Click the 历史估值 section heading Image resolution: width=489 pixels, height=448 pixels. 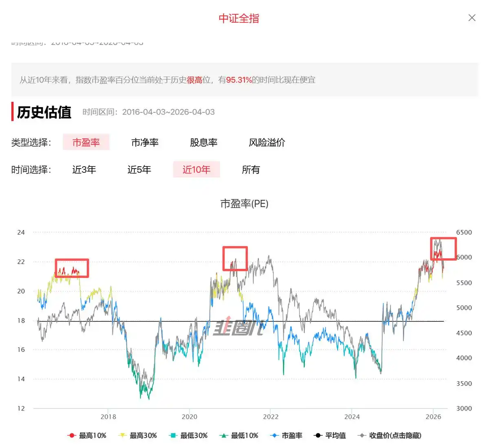(x=44, y=112)
